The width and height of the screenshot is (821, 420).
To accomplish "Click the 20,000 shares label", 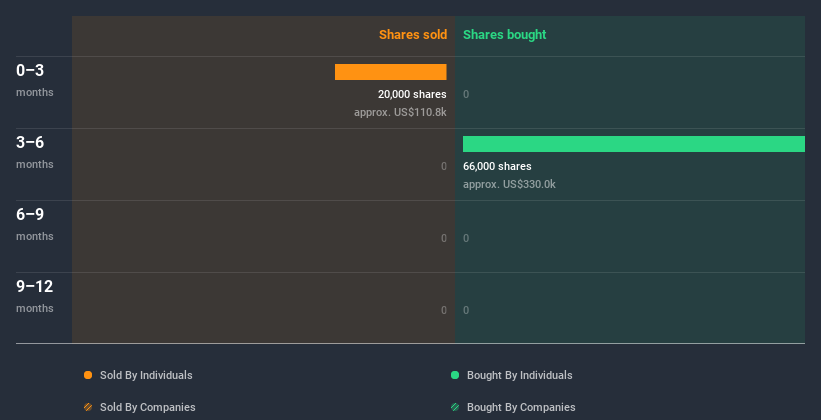I will coord(412,94).
